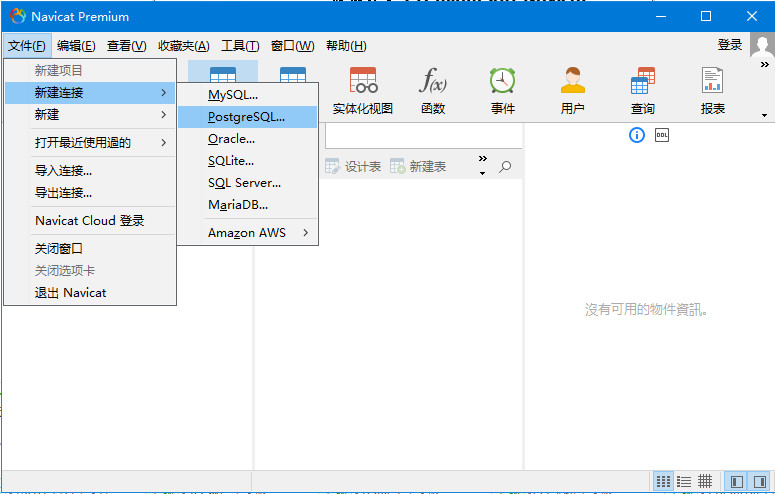Open the 窗口(W) menu

(293, 46)
